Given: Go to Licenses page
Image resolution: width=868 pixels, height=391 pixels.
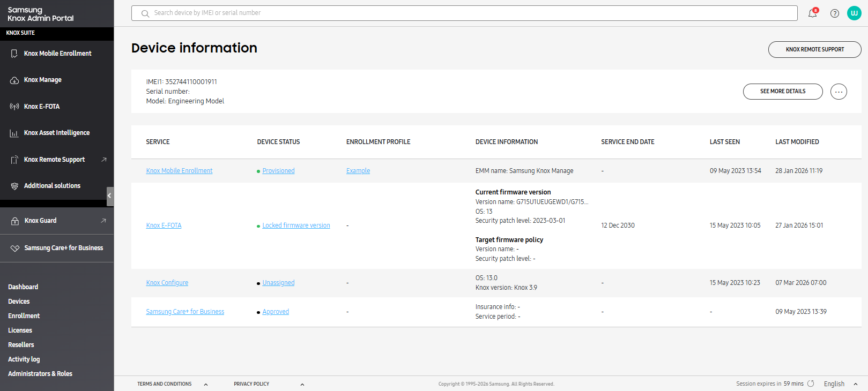Looking at the screenshot, I should point(20,330).
